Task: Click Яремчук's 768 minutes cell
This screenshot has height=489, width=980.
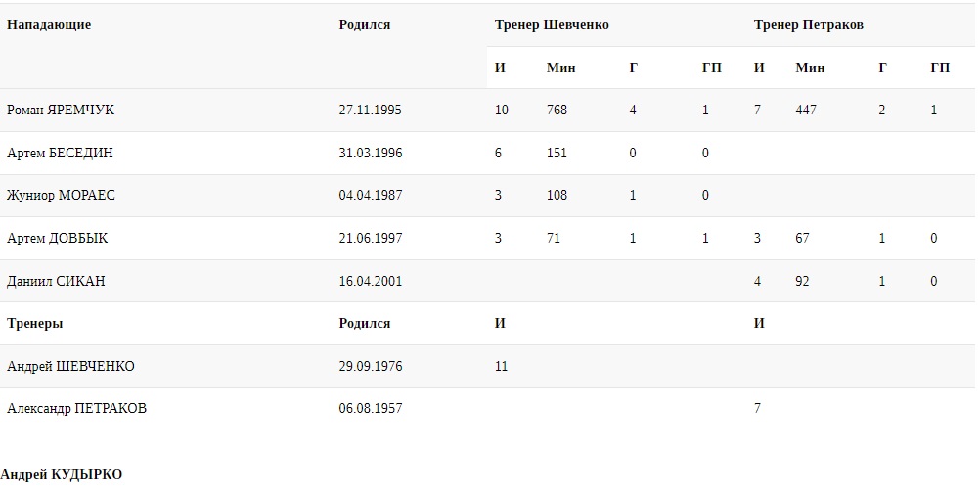Action: point(557,111)
